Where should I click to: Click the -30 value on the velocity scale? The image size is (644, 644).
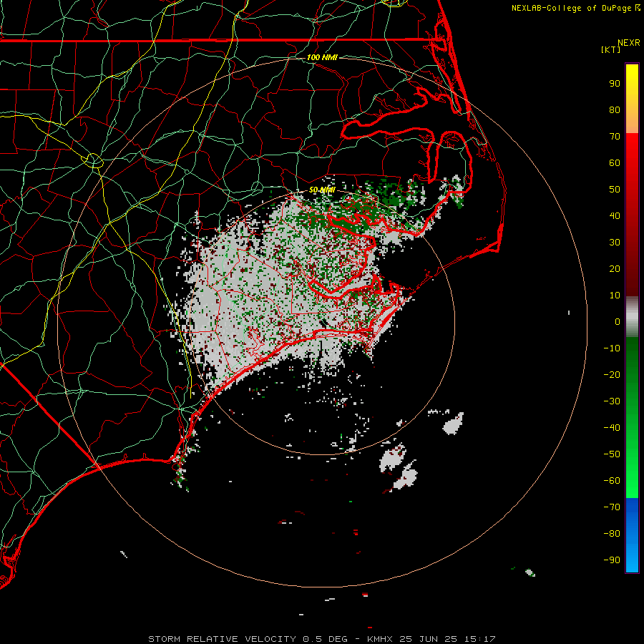pos(612,401)
